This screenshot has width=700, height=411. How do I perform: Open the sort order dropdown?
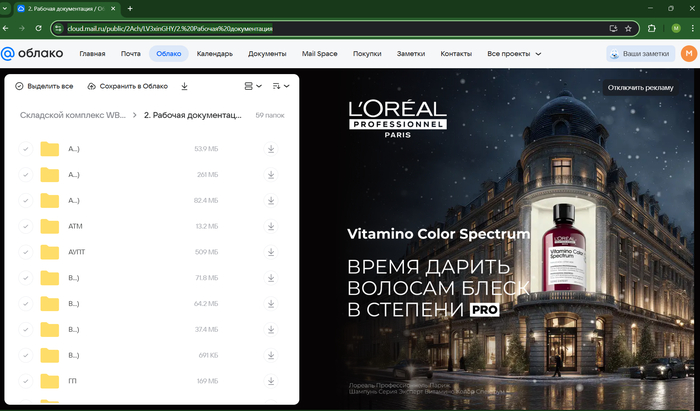coord(281,86)
